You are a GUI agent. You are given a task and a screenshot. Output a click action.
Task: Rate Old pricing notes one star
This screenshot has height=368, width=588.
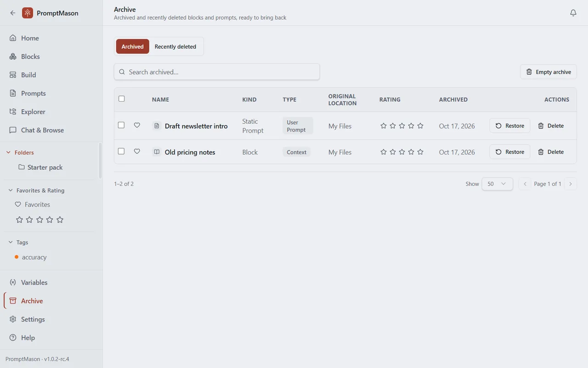click(x=384, y=152)
